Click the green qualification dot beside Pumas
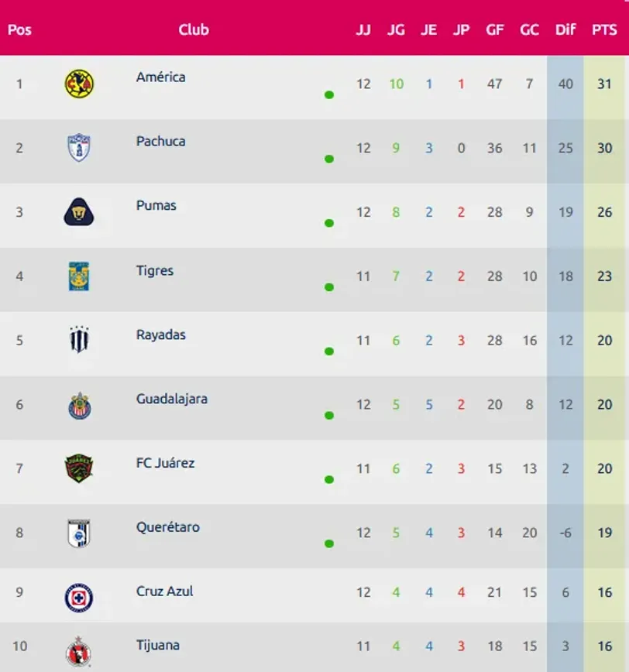The image size is (629, 672). tap(329, 223)
